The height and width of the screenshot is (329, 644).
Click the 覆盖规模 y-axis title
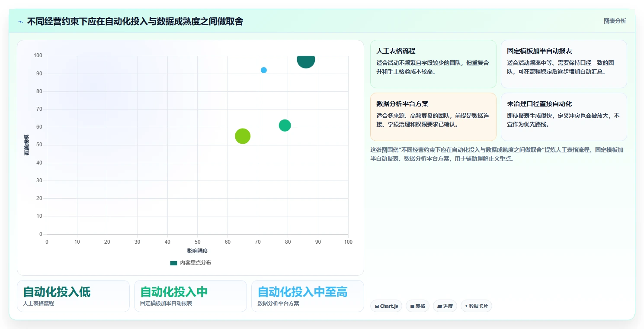coord(26,145)
